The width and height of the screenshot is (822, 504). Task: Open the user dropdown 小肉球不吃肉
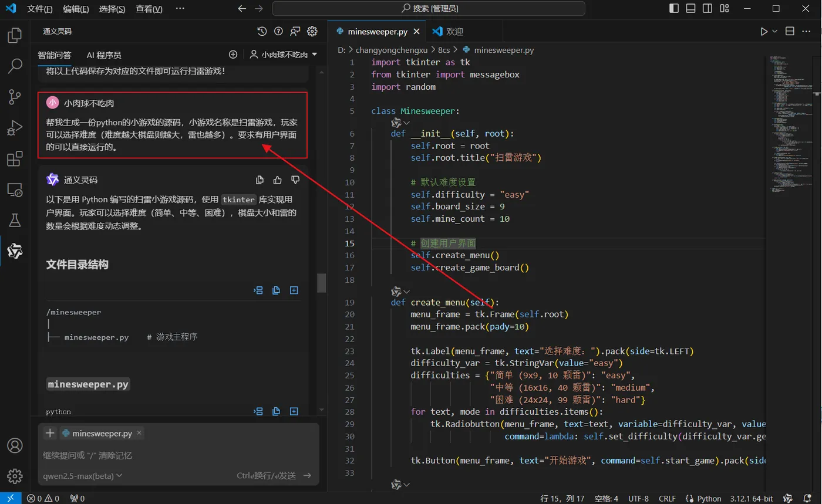pyautogui.click(x=283, y=55)
